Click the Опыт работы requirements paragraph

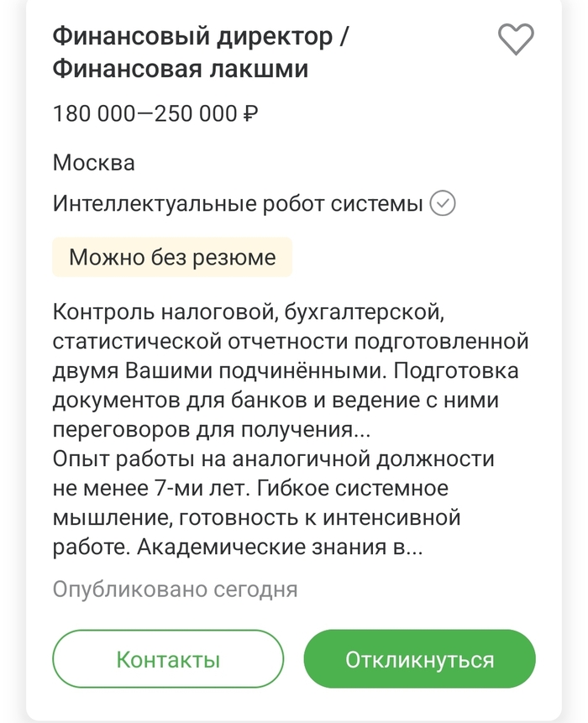pyautogui.click(x=273, y=460)
